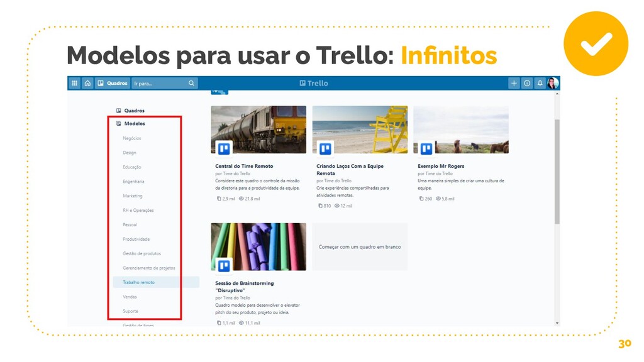
Task: Select Quadros in the left sidebar
Action: point(134,111)
